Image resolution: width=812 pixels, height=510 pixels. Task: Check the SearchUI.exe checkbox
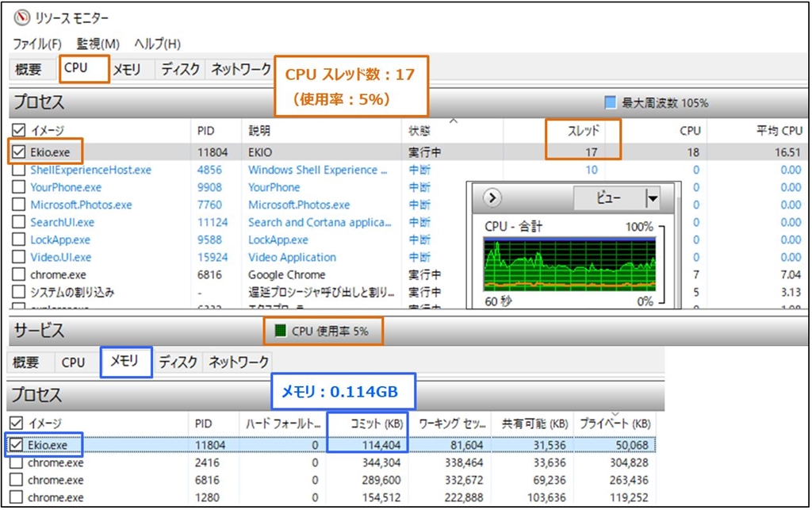[x=19, y=222]
